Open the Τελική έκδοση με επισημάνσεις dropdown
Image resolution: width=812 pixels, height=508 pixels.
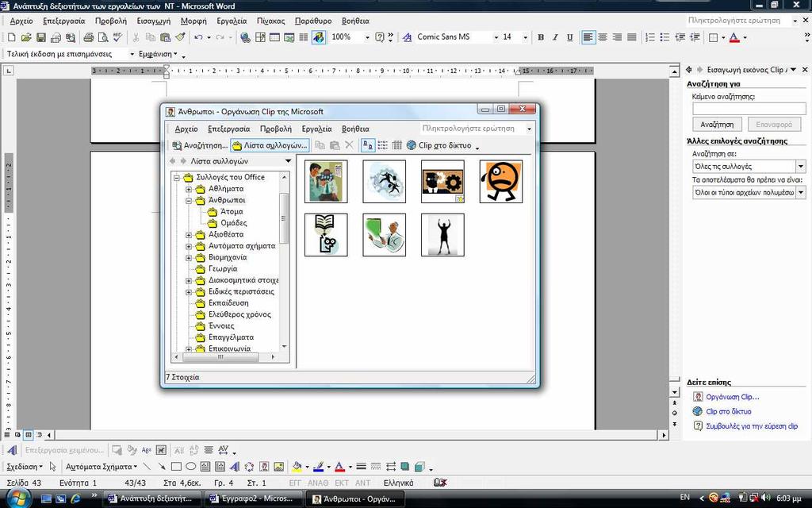pos(132,54)
